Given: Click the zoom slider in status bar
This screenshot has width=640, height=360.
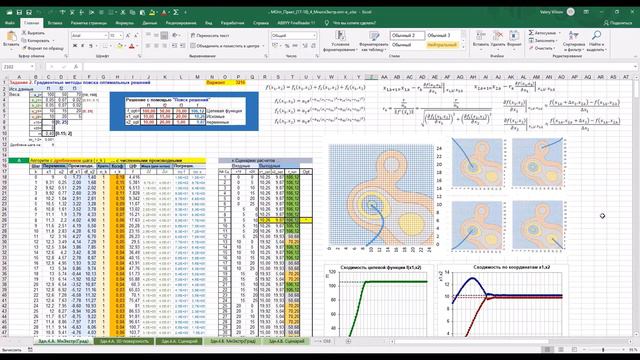Looking at the screenshot, I should pos(603,350).
